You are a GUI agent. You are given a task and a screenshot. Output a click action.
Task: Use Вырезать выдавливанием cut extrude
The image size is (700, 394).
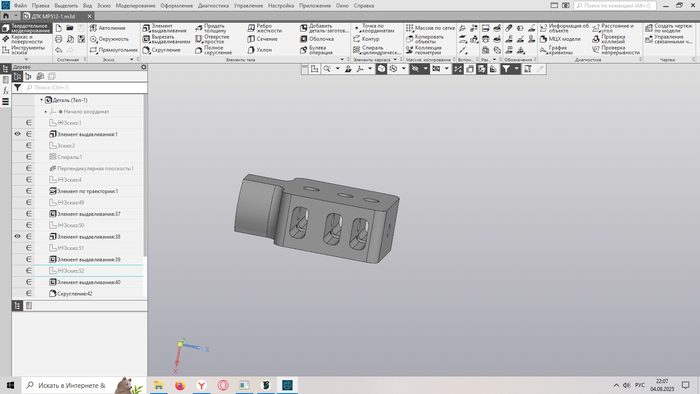[x=166, y=39]
